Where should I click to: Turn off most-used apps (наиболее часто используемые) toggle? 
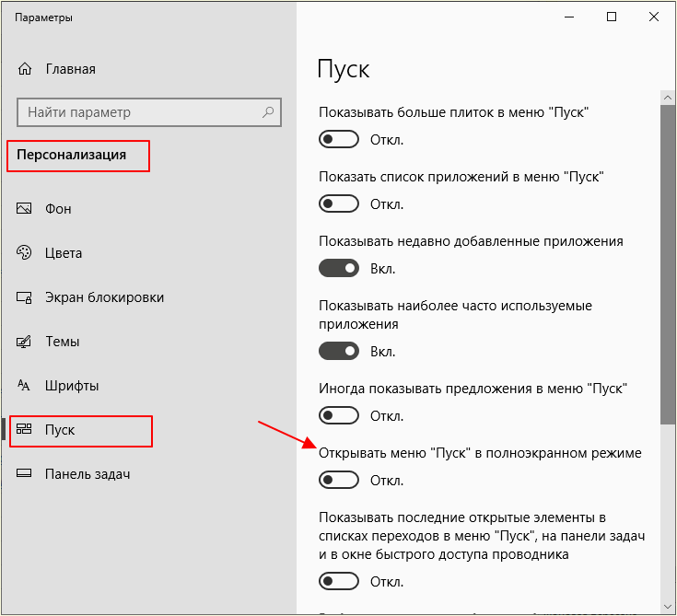pyautogui.click(x=339, y=352)
